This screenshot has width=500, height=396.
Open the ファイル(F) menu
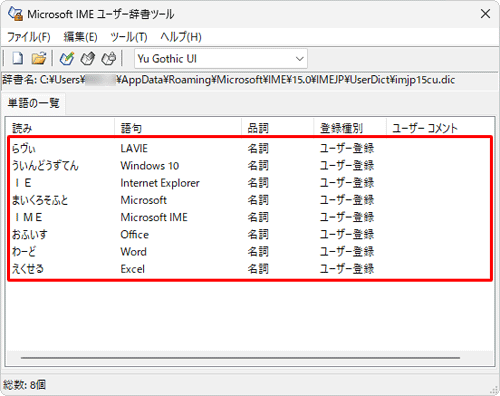[x=29, y=37]
